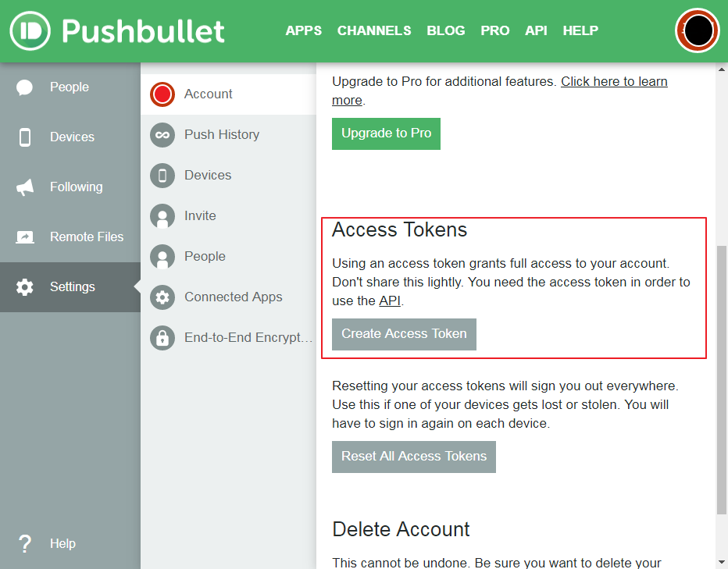Viewport: 728px width, 569px height.
Task: Go to Devices in left sidebar
Action: click(x=70, y=137)
